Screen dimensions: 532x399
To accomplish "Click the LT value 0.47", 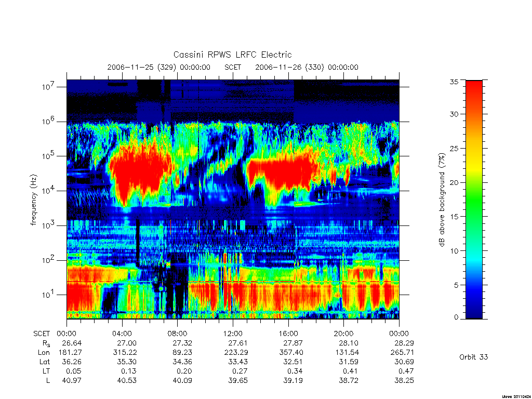I will (x=406, y=371).
